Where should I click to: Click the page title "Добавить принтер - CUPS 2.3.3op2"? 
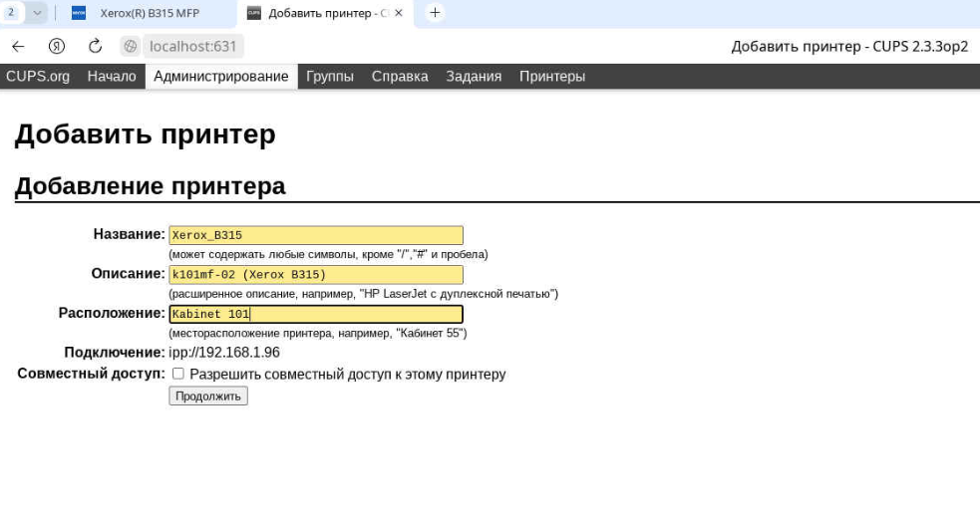849,46
